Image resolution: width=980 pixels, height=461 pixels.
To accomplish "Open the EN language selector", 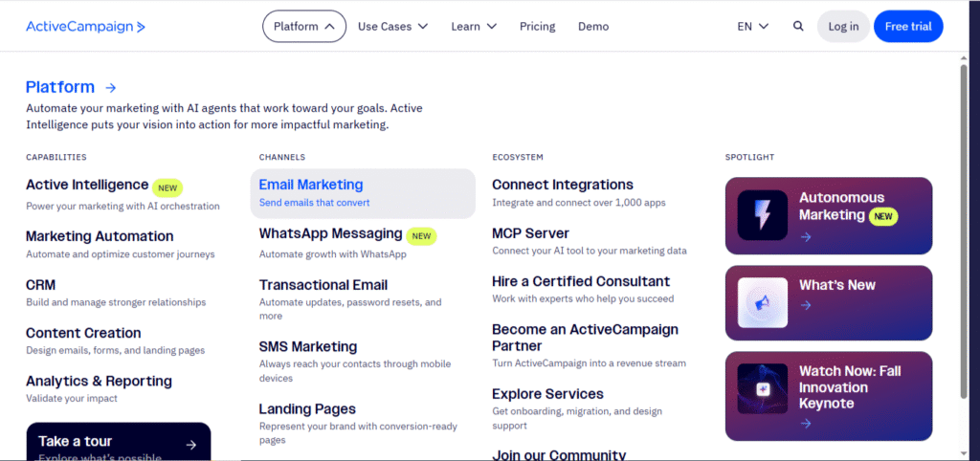I will click(752, 26).
